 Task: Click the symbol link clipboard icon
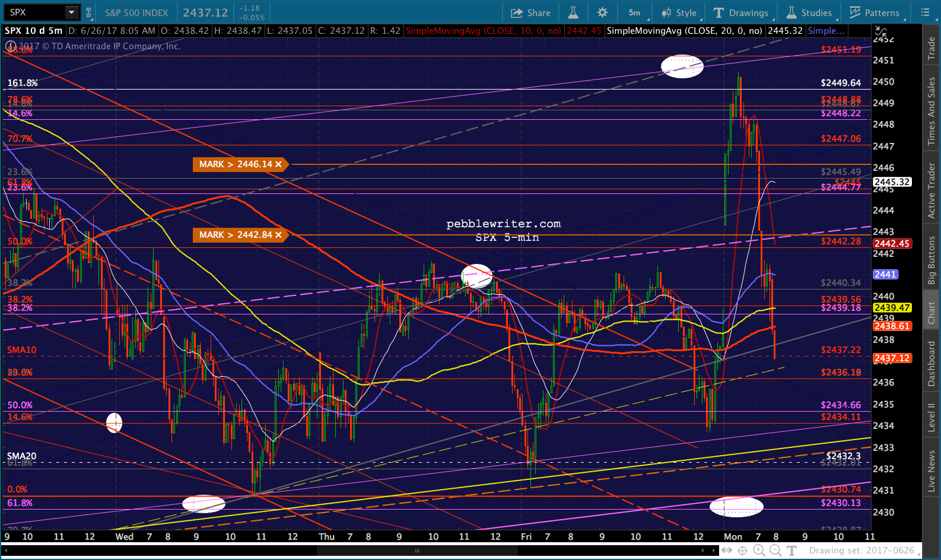(x=89, y=12)
